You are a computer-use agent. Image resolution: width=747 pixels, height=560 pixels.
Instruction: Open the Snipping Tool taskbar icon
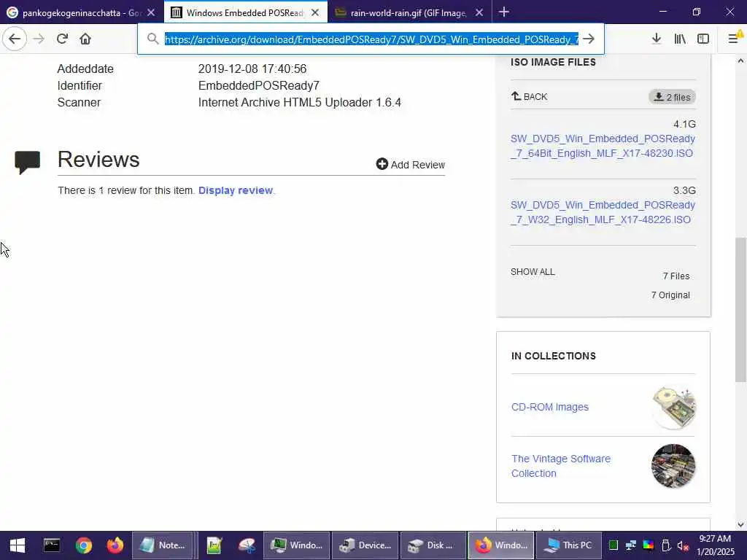point(247,545)
